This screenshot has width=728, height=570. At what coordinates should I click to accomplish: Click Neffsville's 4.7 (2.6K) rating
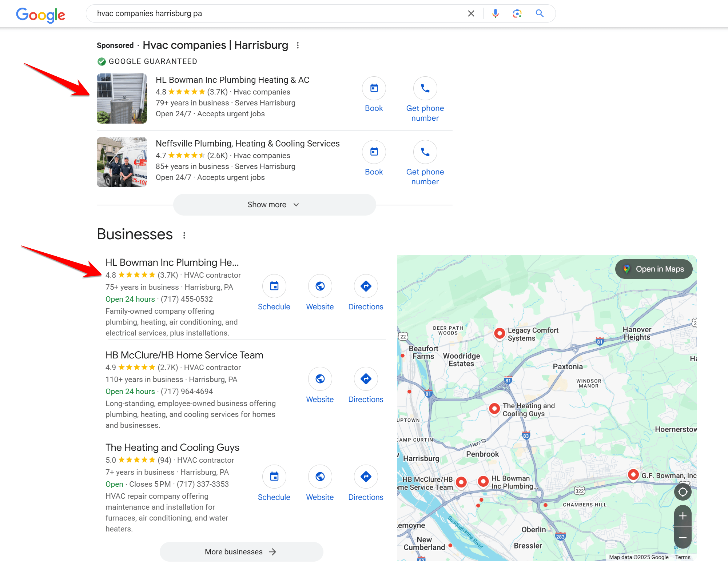pyautogui.click(x=192, y=156)
